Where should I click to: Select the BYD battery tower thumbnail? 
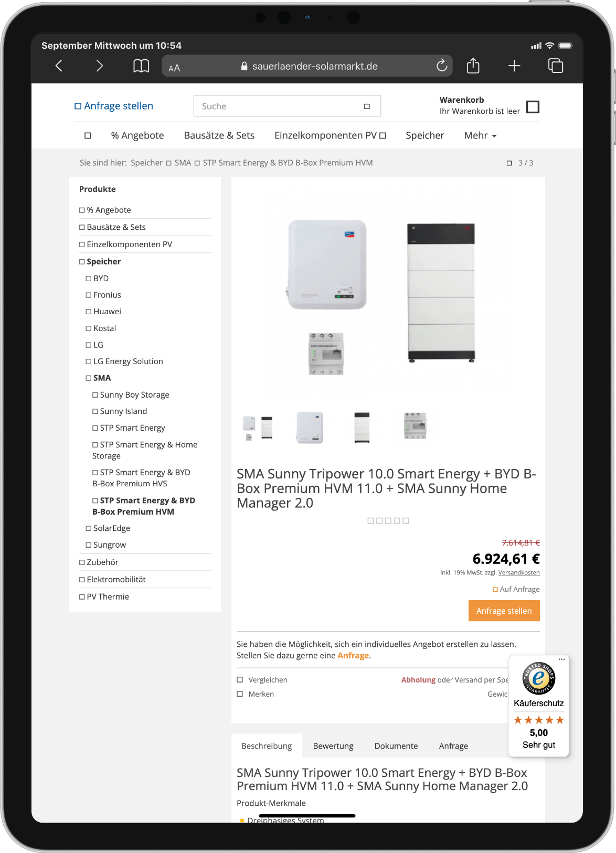[362, 427]
